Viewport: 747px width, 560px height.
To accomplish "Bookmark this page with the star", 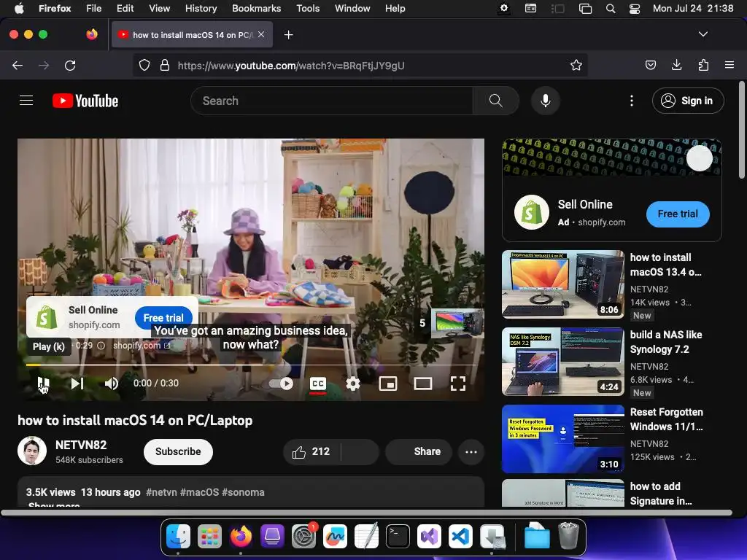I will [576, 65].
